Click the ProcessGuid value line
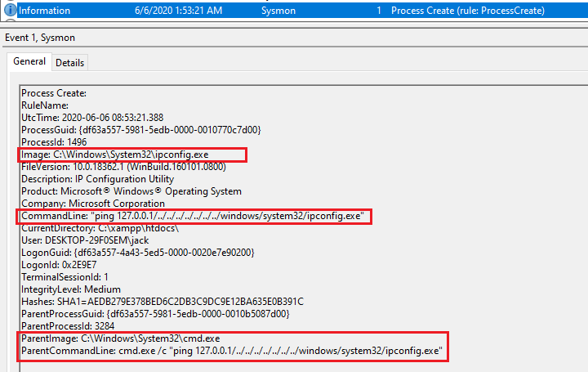588x372 pixels. tap(141, 130)
